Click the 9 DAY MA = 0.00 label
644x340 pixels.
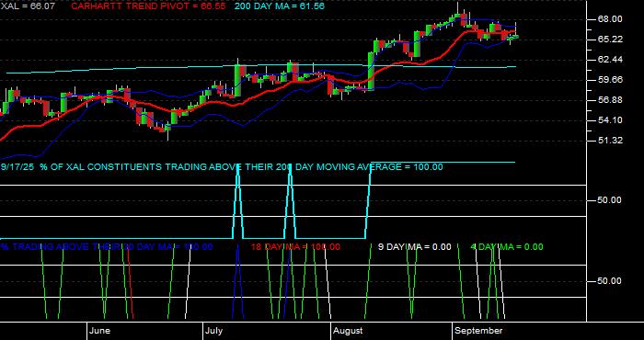414,247
